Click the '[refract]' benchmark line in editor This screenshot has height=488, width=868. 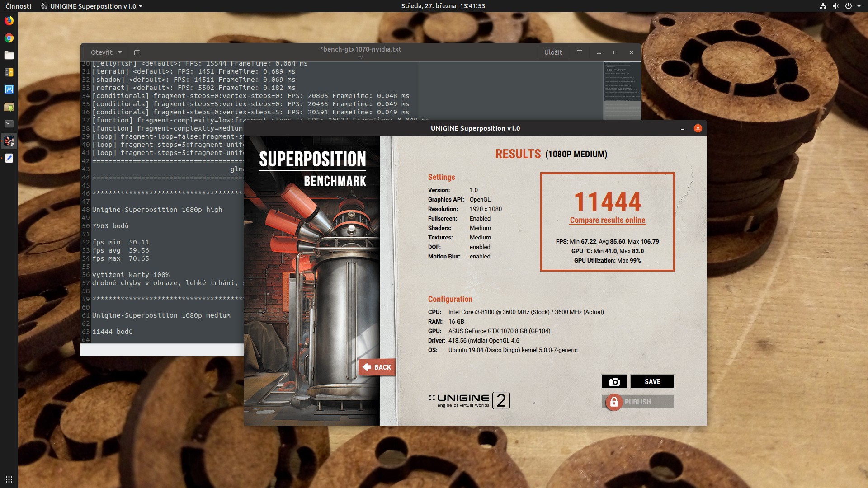(x=194, y=88)
